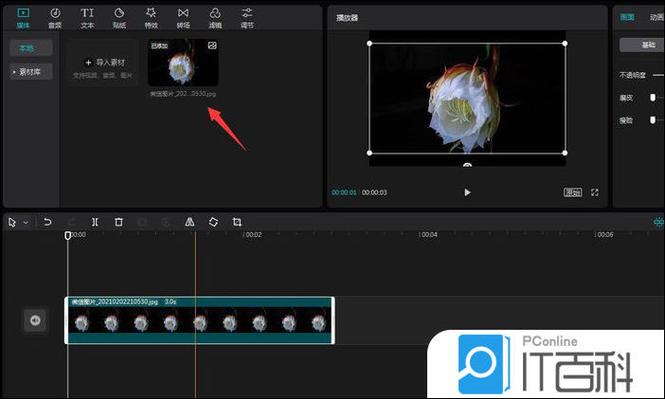Image resolution: width=665 pixels, height=399 pixels.
Task: Open the original ratio (原始) selector
Action: tap(573, 193)
